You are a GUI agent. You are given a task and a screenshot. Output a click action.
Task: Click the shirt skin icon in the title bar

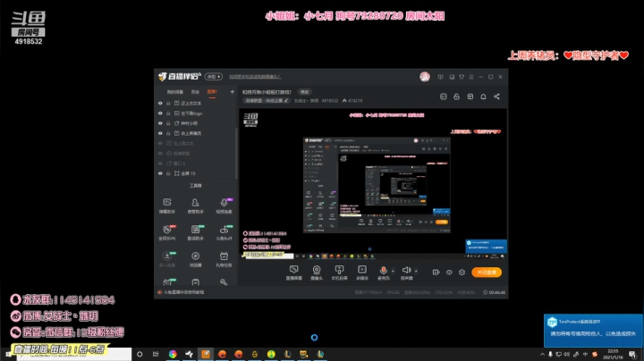[462, 77]
